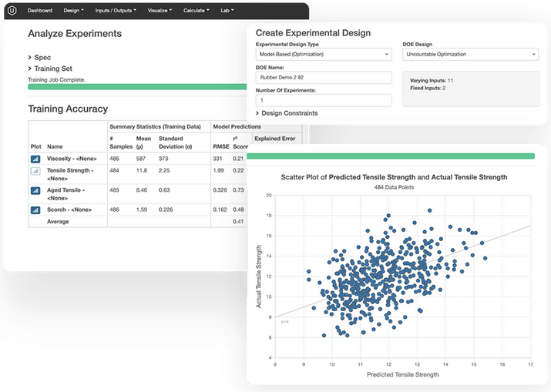Viewport: 551px width, 392px height.
Task: Click the 'RMSE' column header
Action: tap(221, 146)
